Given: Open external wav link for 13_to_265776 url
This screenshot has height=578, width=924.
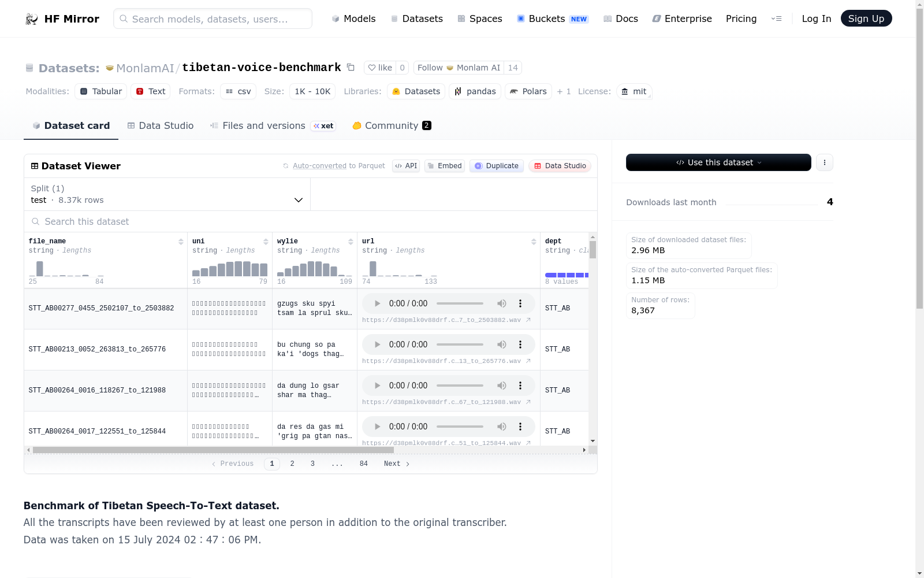Looking at the screenshot, I should (x=446, y=361).
